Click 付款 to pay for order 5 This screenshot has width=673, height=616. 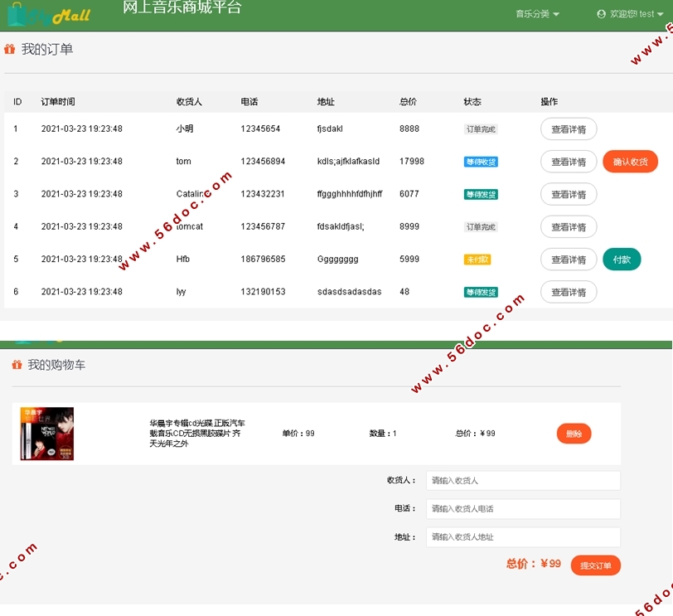coord(622,259)
